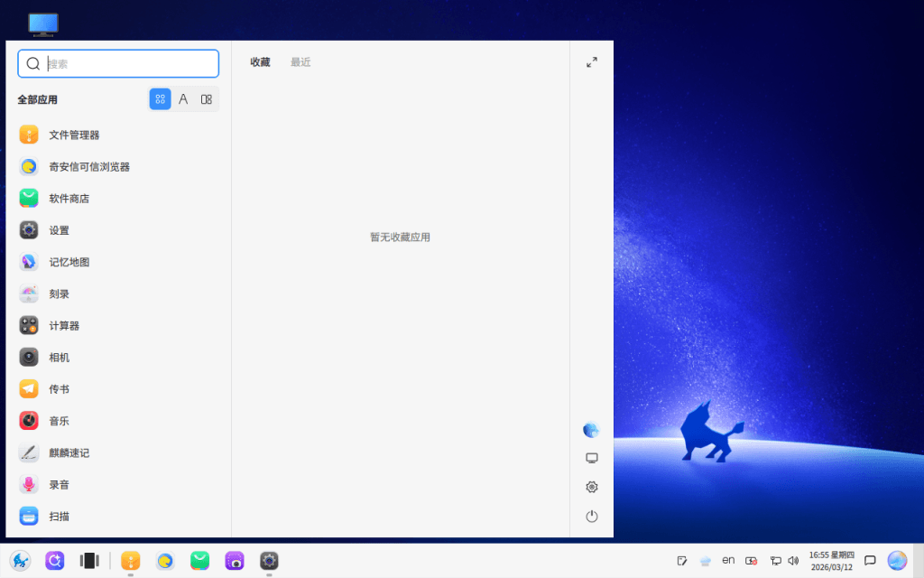Screen dimensions: 924x578
Task: Select the 收藏 tab
Action: click(x=260, y=62)
